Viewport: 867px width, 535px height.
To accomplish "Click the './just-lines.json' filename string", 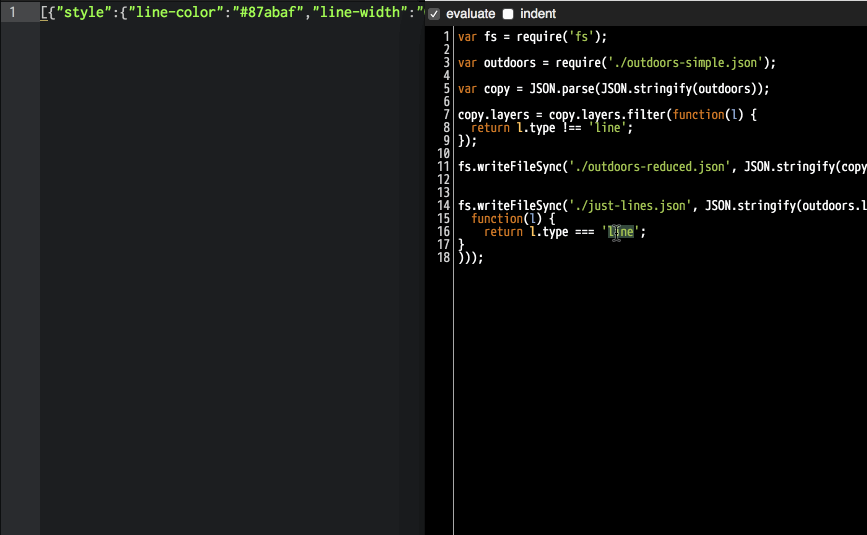I will (x=628, y=206).
